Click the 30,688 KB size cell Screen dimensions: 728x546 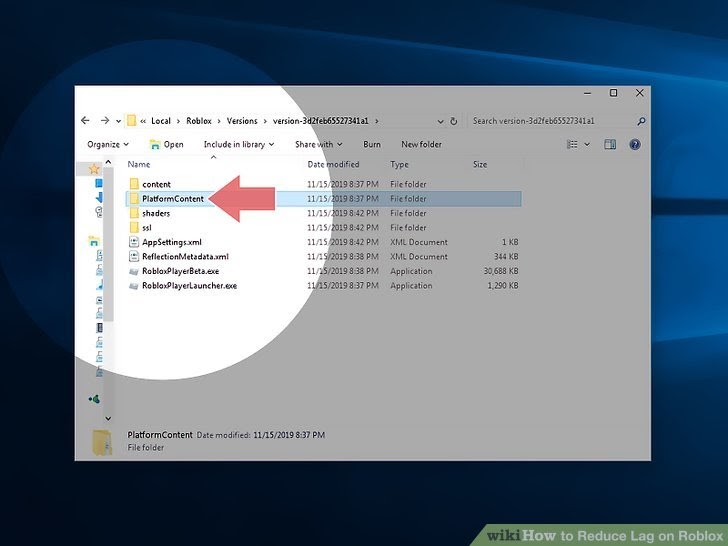click(x=501, y=271)
